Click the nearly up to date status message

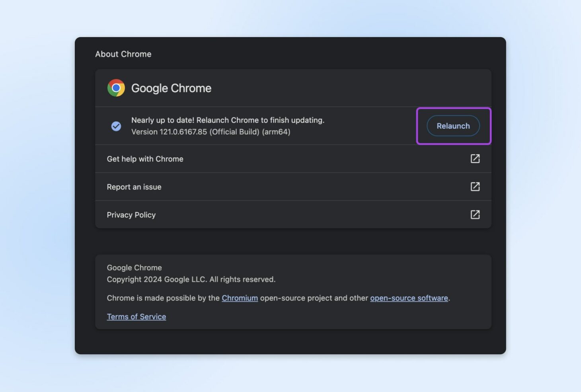[228, 120]
